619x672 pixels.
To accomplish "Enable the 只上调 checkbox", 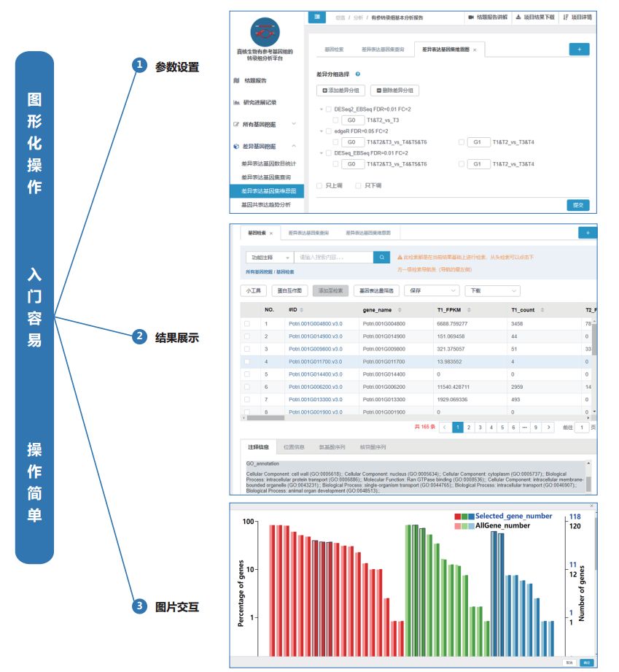I will pos(319,186).
